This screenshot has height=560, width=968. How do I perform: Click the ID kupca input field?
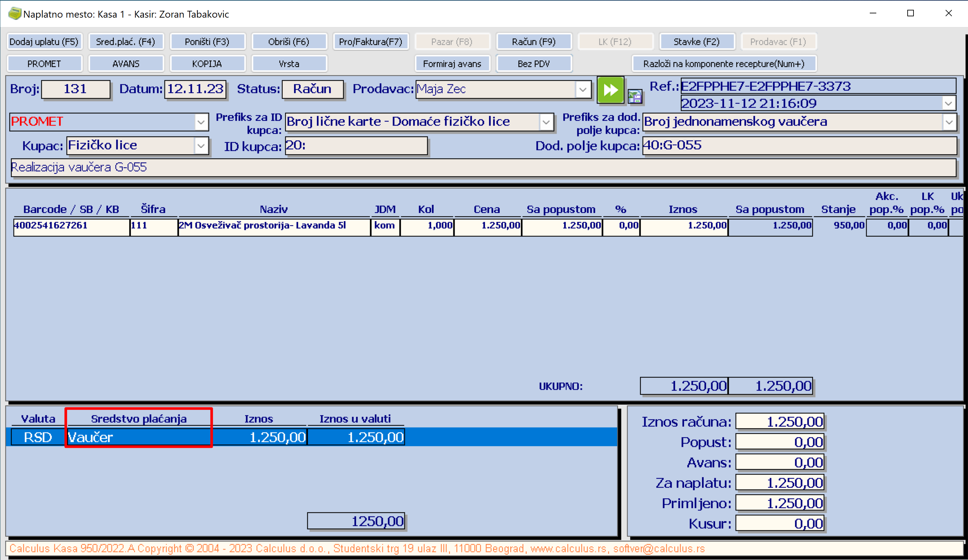click(x=356, y=146)
